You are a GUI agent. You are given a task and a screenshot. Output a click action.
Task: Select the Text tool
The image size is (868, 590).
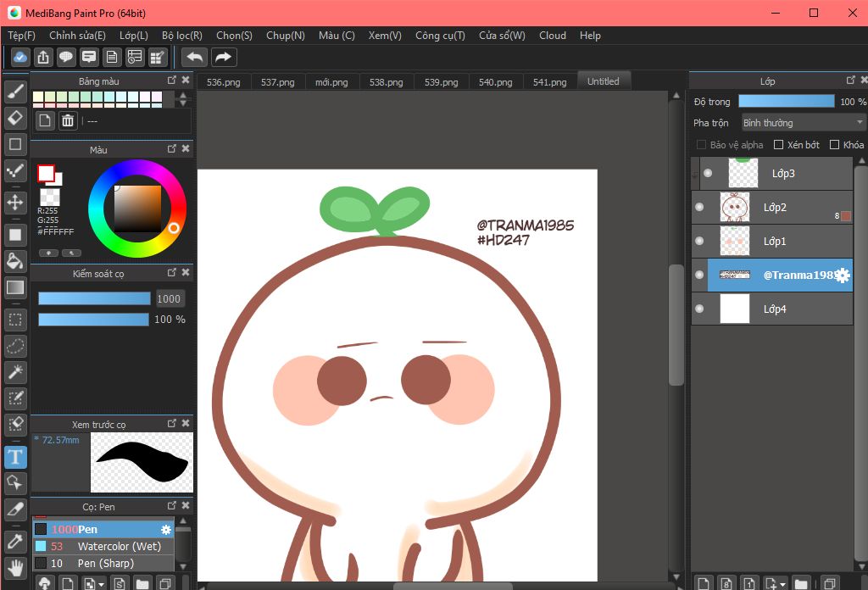[14, 458]
